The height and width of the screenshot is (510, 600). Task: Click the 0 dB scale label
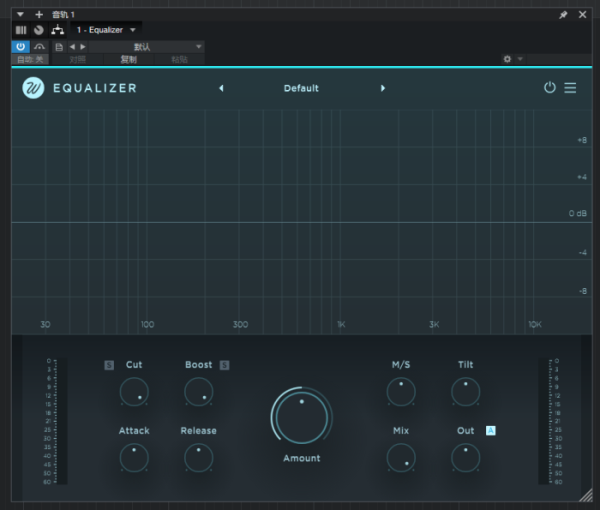577,213
